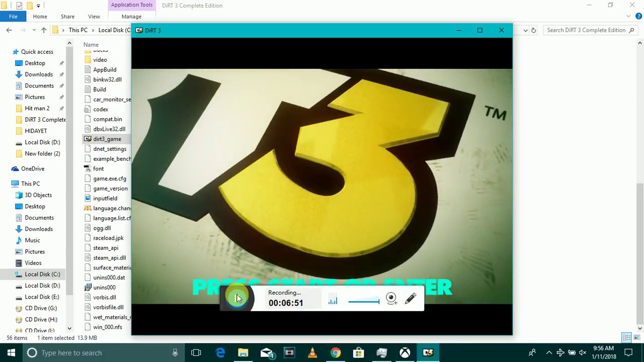Select the AppBuild file

tap(105, 69)
